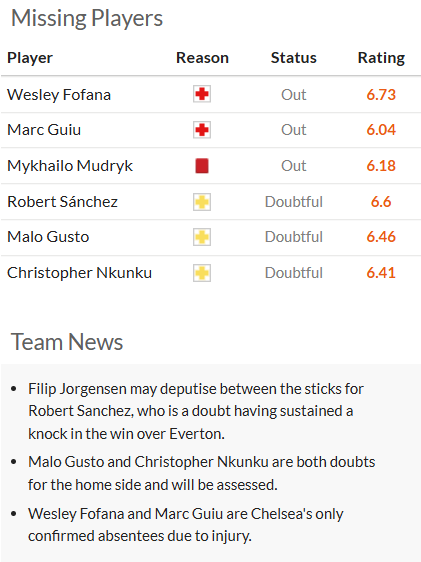The height and width of the screenshot is (562, 421).
Task: Select Malo Gusto player name
Action: (48, 237)
